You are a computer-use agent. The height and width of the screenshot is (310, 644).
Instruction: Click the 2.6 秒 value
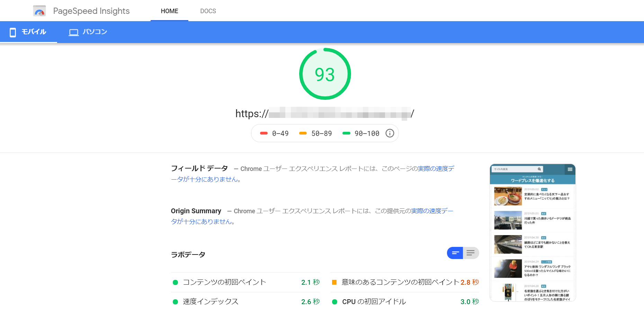pos(311,302)
